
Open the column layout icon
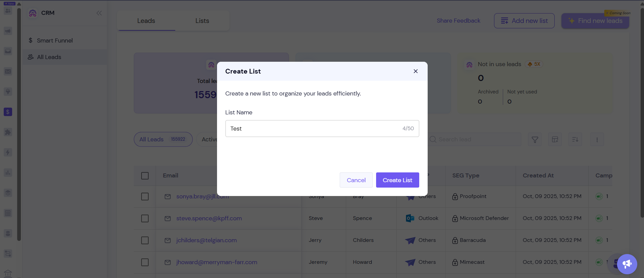(x=555, y=140)
